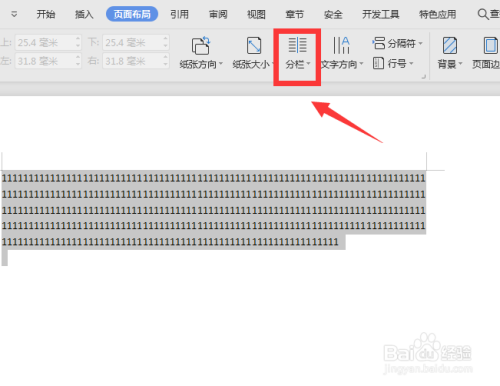
Task: Click the 页面边框 page border icon
Action: click(x=490, y=45)
